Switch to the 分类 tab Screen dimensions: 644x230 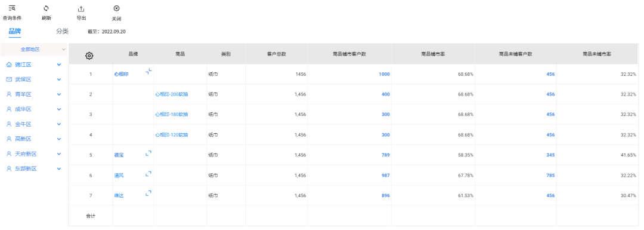click(x=63, y=31)
